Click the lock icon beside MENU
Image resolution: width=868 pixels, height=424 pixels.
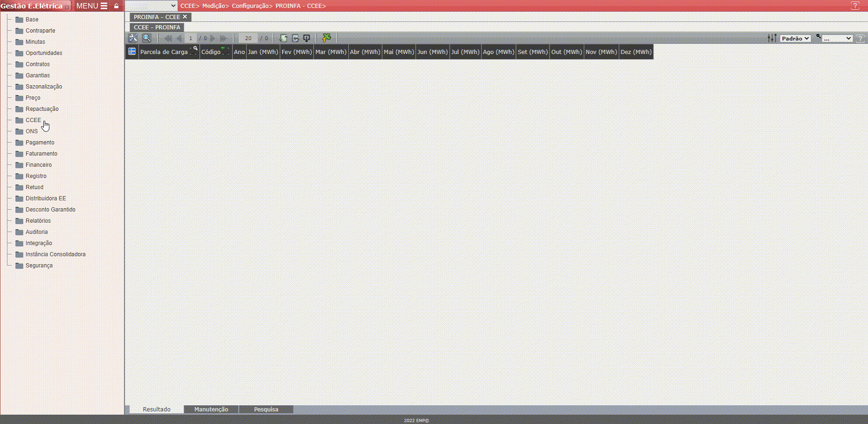tap(117, 6)
